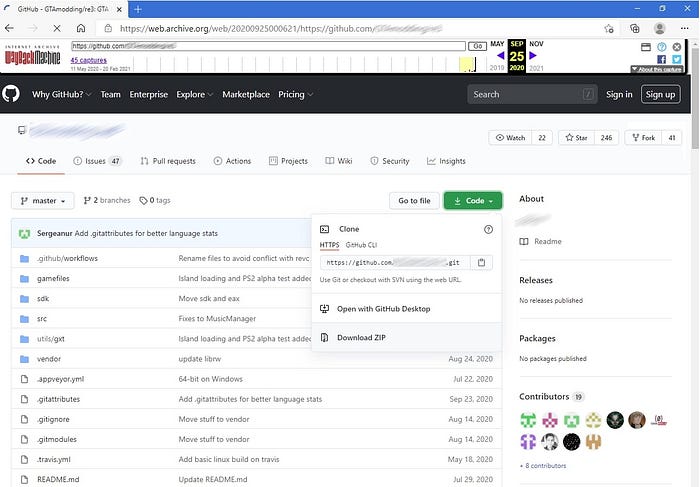Expand the Explore menu
The image size is (700, 487).
[x=194, y=95]
